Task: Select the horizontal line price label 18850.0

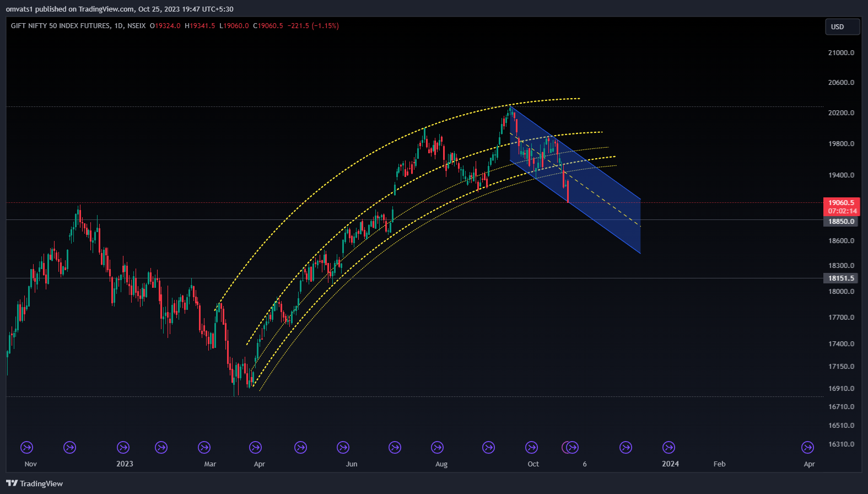Action: (x=841, y=222)
